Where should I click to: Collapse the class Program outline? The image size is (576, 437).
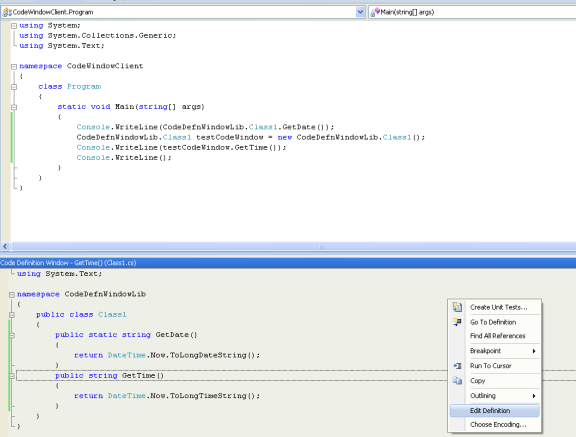point(14,87)
